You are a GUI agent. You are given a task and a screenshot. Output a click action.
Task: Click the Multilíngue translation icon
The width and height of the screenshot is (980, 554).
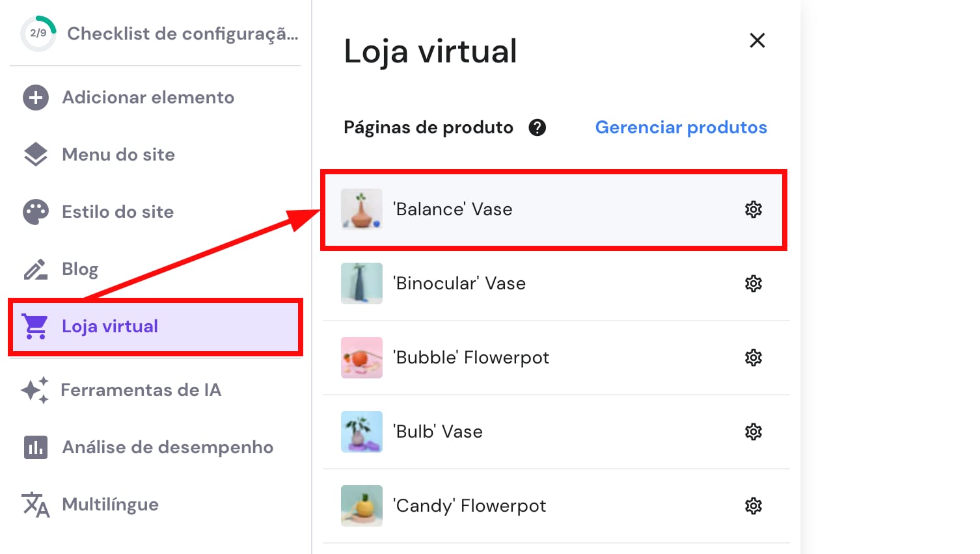pyautogui.click(x=34, y=504)
